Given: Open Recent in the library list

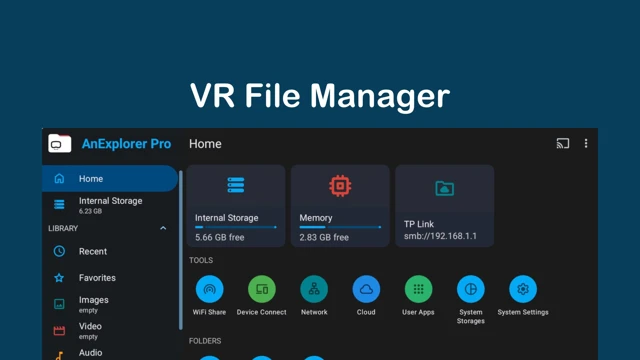Looking at the screenshot, I should pos(110,251).
